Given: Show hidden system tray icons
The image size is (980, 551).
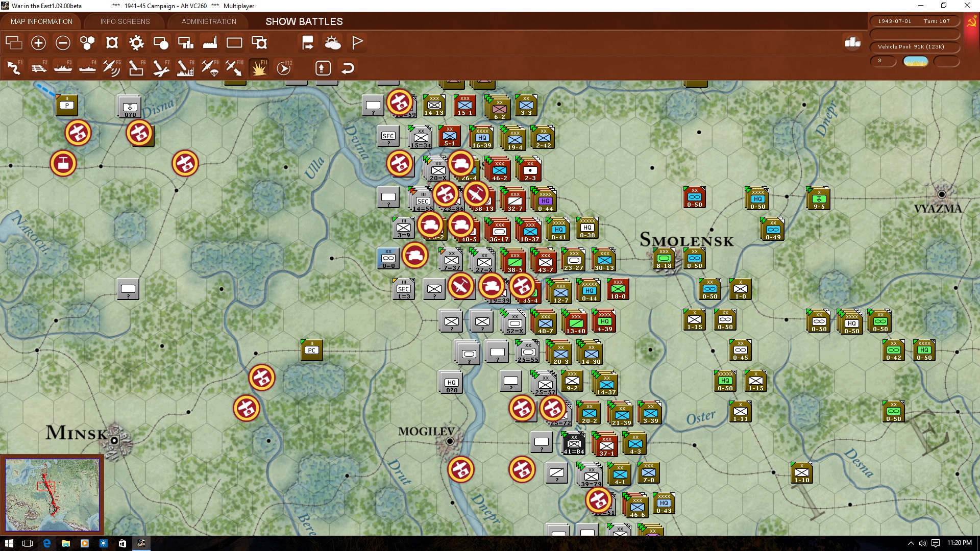Looking at the screenshot, I should coord(911,543).
